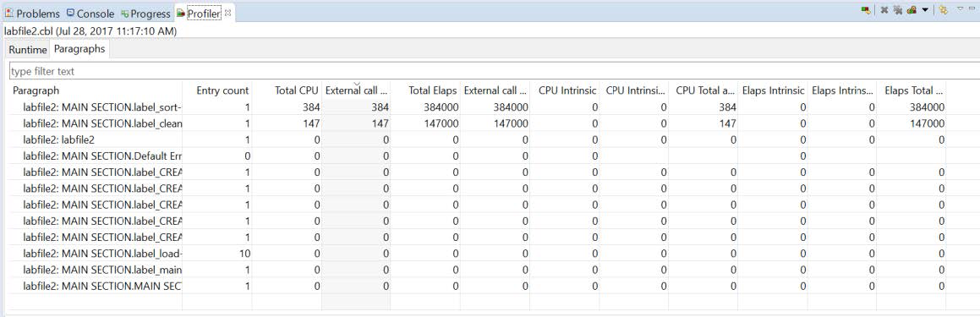The image size is (980, 317).
Task: Sort by the 'CPU Intrinsic' column header
Action: pyautogui.click(x=564, y=90)
